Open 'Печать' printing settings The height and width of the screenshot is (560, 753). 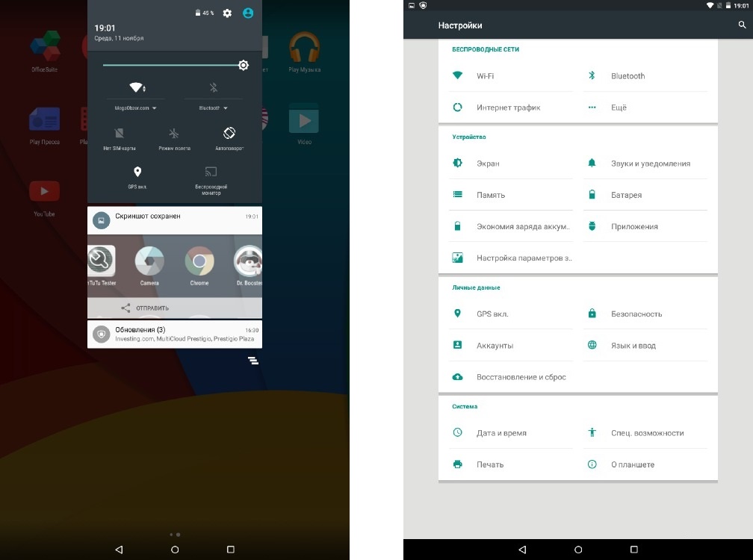tap(511, 464)
